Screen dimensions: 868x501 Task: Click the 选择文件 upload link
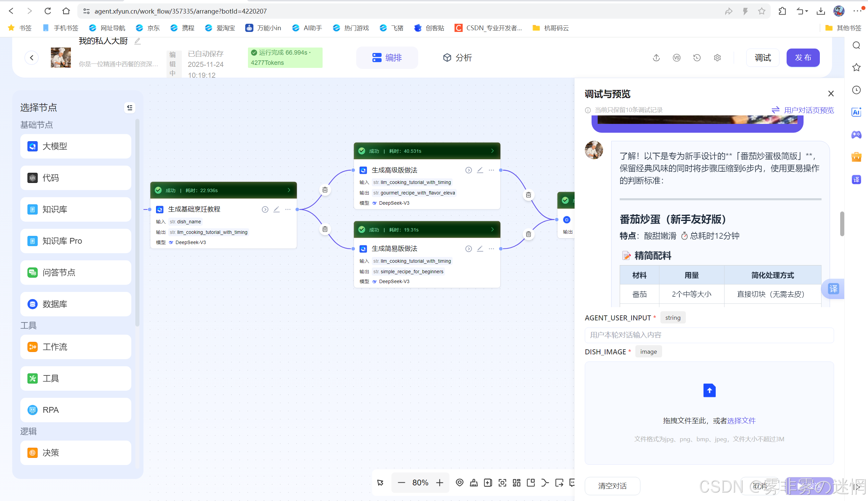(741, 421)
